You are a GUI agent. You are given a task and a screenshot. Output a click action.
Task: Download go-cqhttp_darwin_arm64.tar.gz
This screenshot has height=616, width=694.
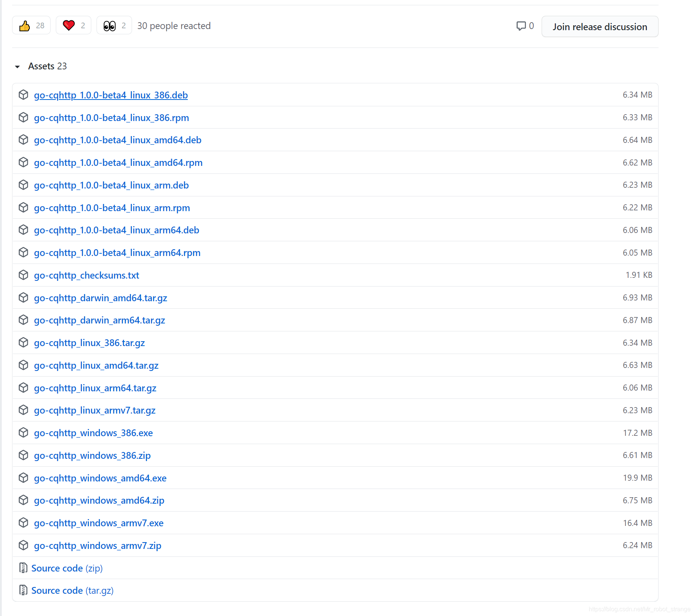pyautogui.click(x=100, y=320)
